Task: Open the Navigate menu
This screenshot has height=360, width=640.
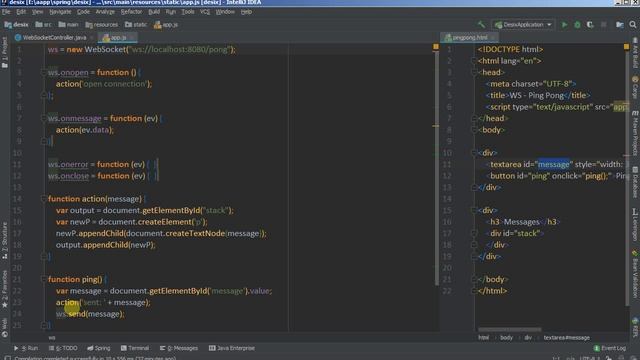Action: tap(60, 12)
